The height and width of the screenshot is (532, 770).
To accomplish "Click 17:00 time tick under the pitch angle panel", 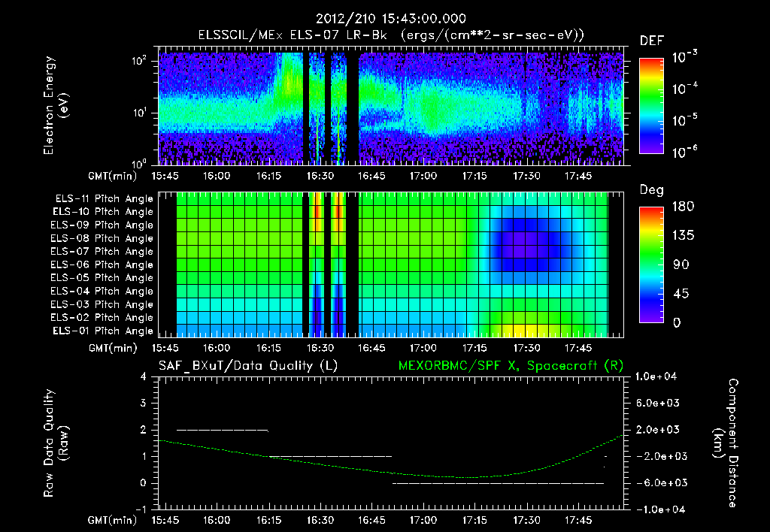I will click(423, 349).
